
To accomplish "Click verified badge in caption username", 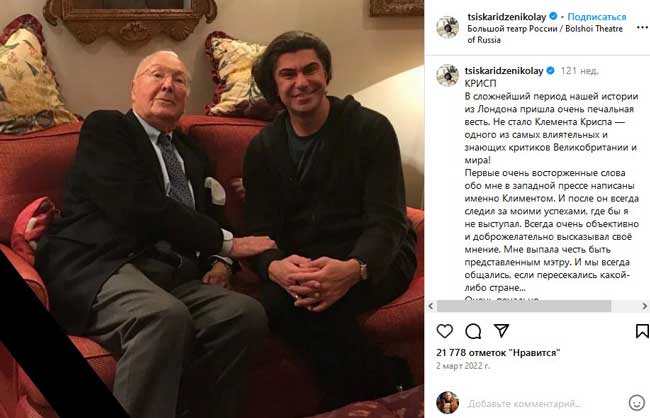I will (550, 70).
